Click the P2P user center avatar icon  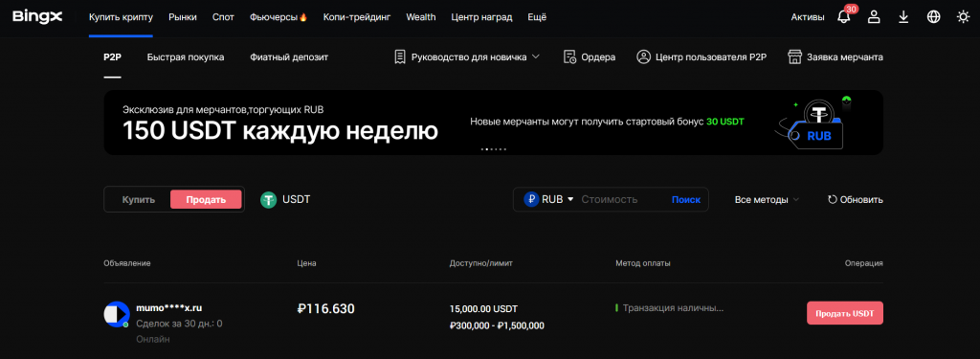[x=644, y=56]
